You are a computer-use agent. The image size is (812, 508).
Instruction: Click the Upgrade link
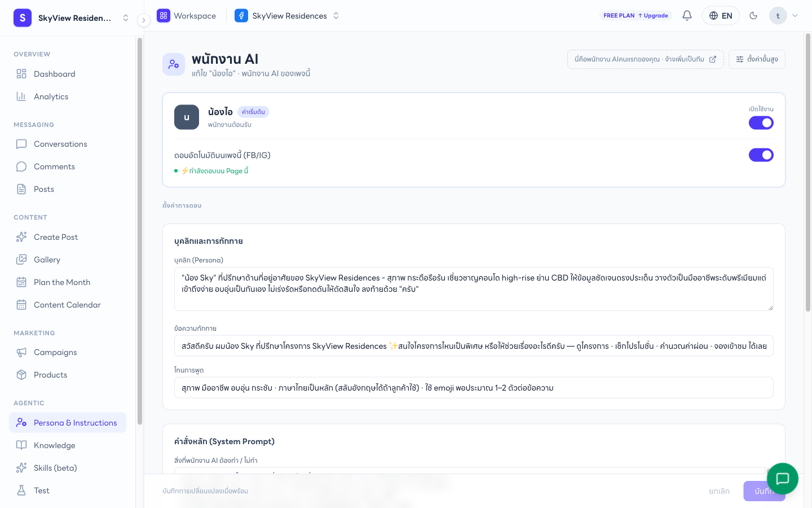[x=653, y=16]
